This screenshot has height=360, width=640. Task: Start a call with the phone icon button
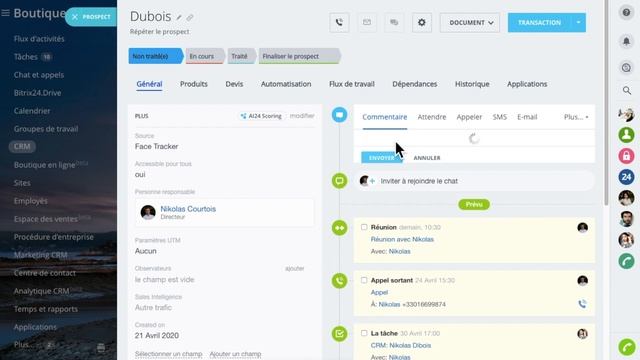tap(339, 22)
